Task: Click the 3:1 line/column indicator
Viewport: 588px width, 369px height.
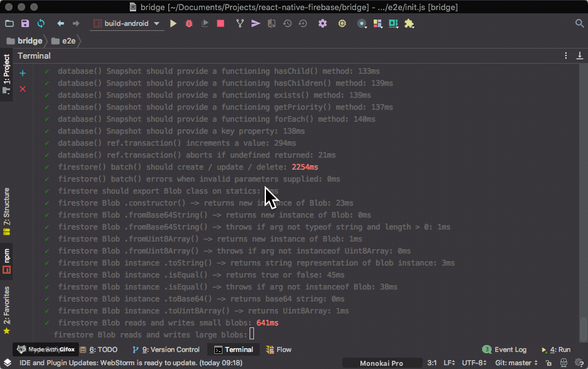Action: pos(432,363)
